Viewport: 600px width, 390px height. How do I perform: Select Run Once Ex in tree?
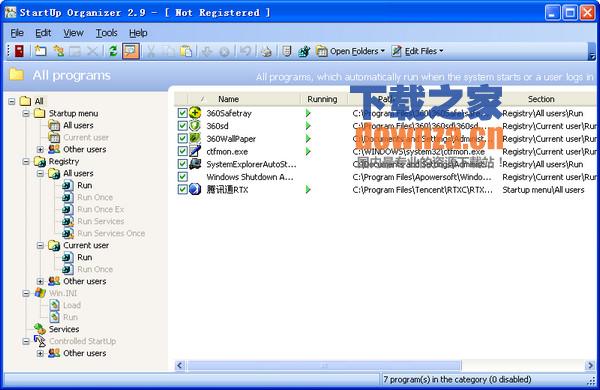(101, 209)
